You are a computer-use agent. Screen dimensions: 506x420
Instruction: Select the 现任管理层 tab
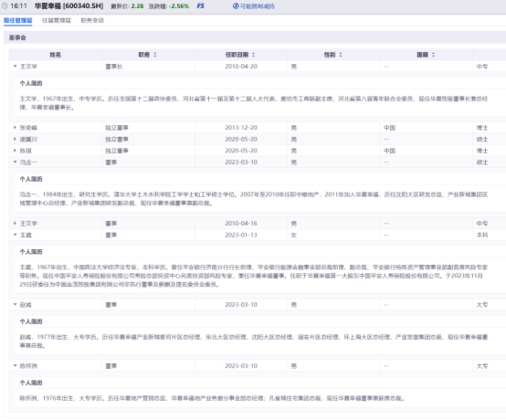[x=18, y=21]
